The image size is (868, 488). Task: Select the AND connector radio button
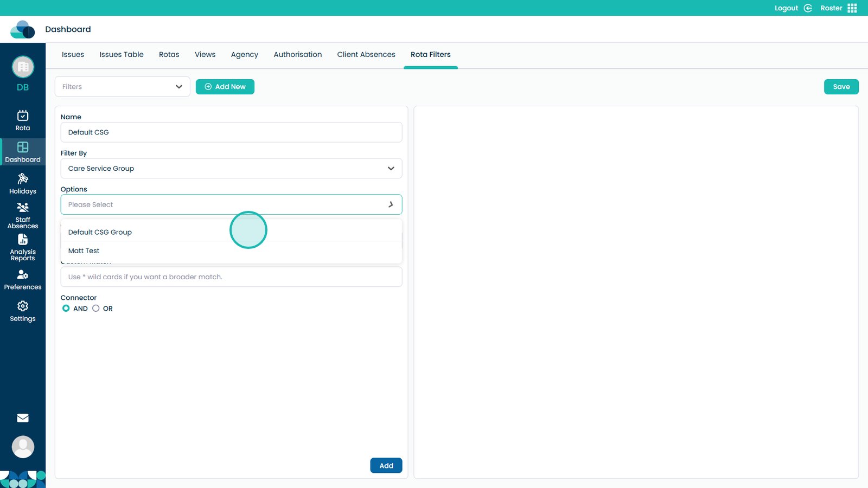coord(66,309)
